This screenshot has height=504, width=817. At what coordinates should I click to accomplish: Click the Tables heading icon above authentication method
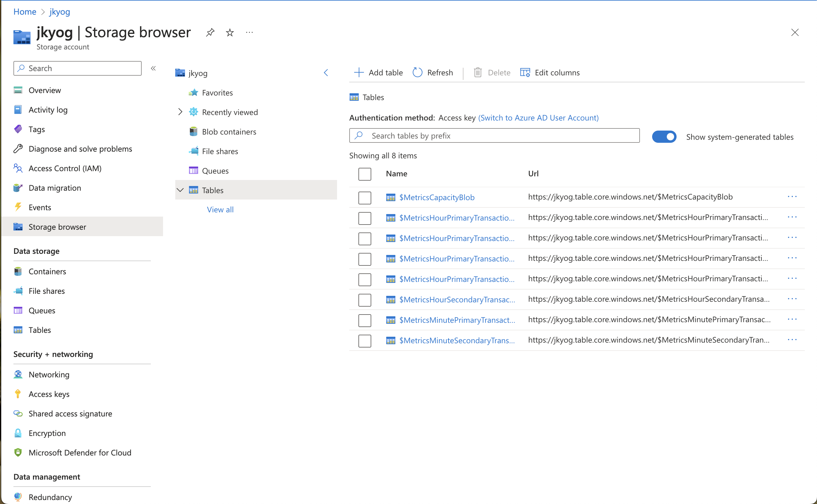click(354, 97)
